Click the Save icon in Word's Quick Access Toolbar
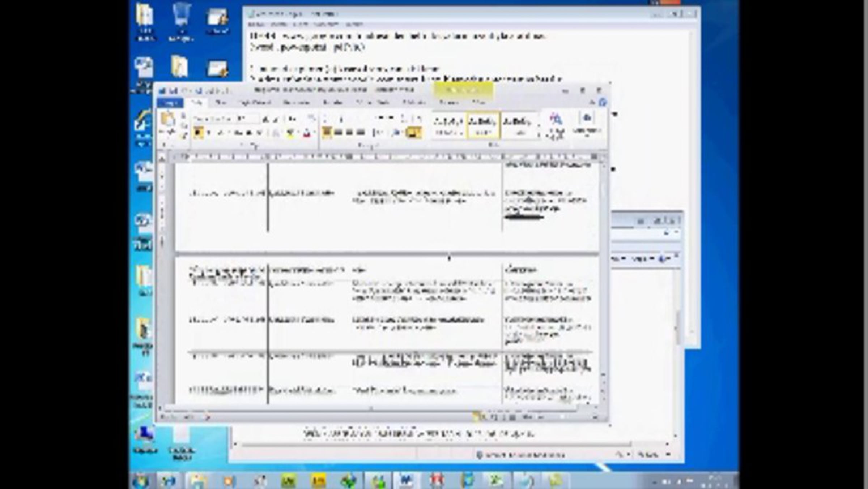The image size is (868, 489). tap(173, 90)
